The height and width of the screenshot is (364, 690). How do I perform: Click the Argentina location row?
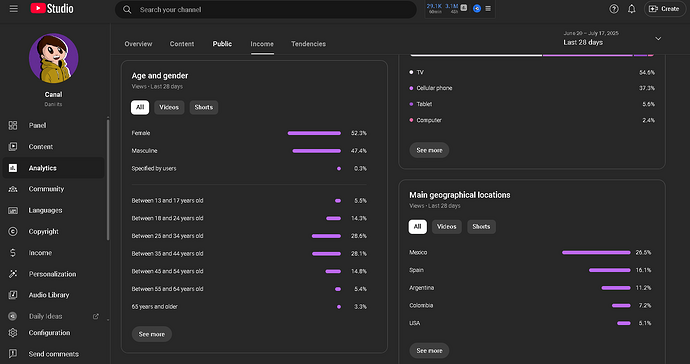(x=530, y=288)
